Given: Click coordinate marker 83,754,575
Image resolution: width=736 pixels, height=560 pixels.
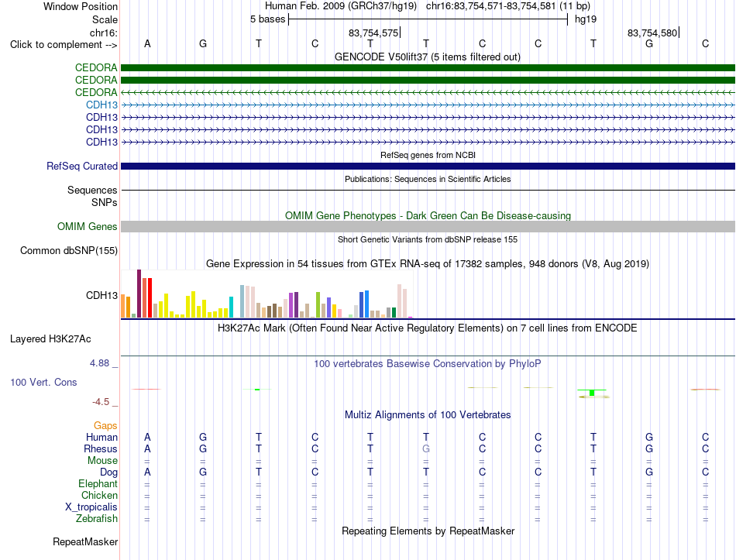Looking at the screenshot, I should [x=373, y=33].
